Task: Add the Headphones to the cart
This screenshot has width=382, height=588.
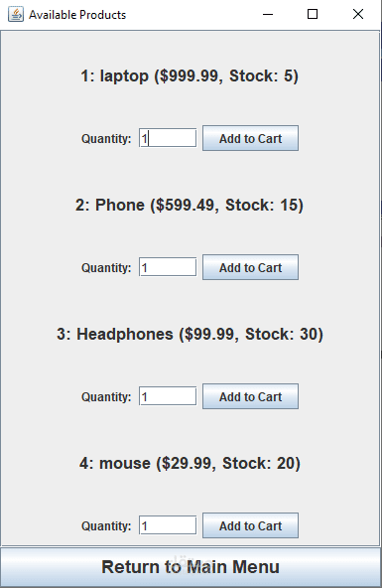Action: pyautogui.click(x=250, y=396)
